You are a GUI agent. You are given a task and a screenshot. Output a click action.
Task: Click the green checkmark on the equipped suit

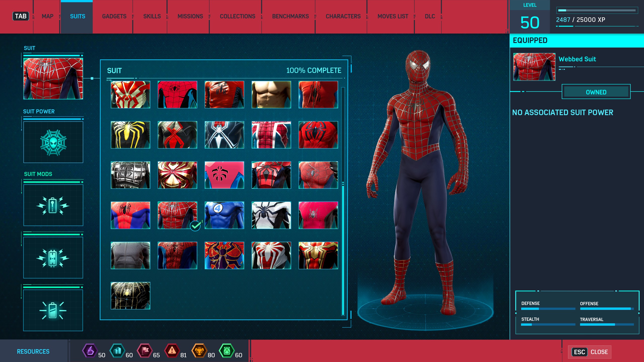195,226
